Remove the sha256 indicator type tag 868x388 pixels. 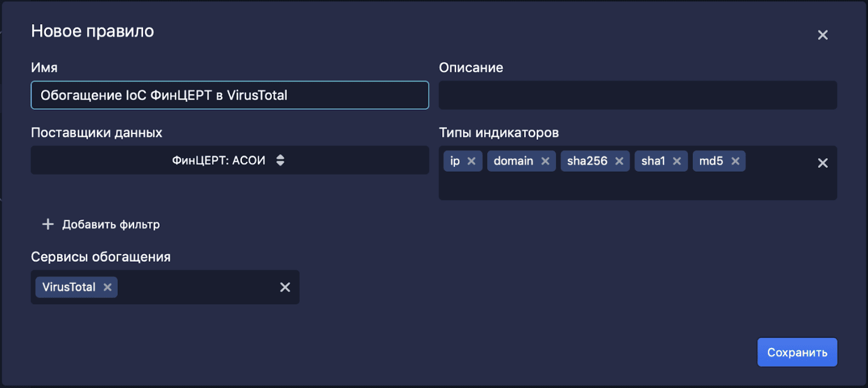coord(619,161)
